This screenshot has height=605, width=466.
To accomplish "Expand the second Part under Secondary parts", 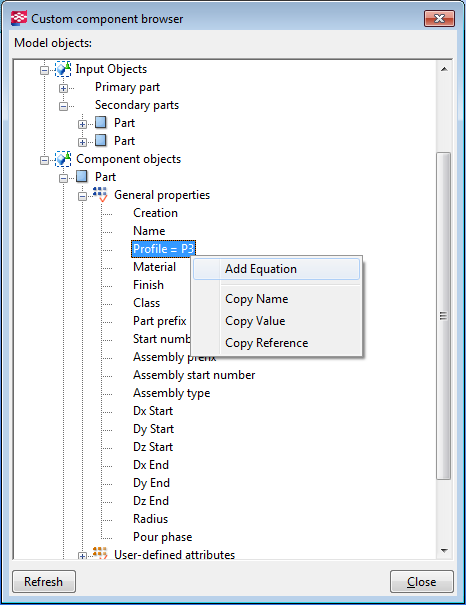I will (82, 142).
